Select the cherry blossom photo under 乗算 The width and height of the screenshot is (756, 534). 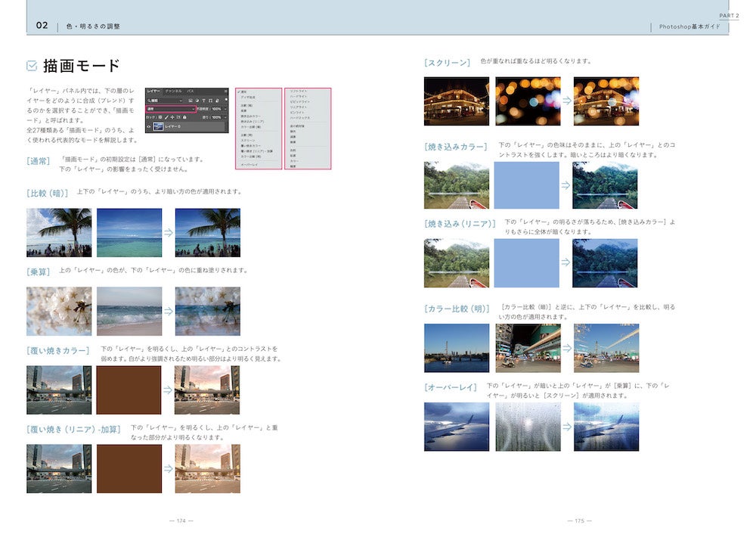pyautogui.click(x=59, y=311)
